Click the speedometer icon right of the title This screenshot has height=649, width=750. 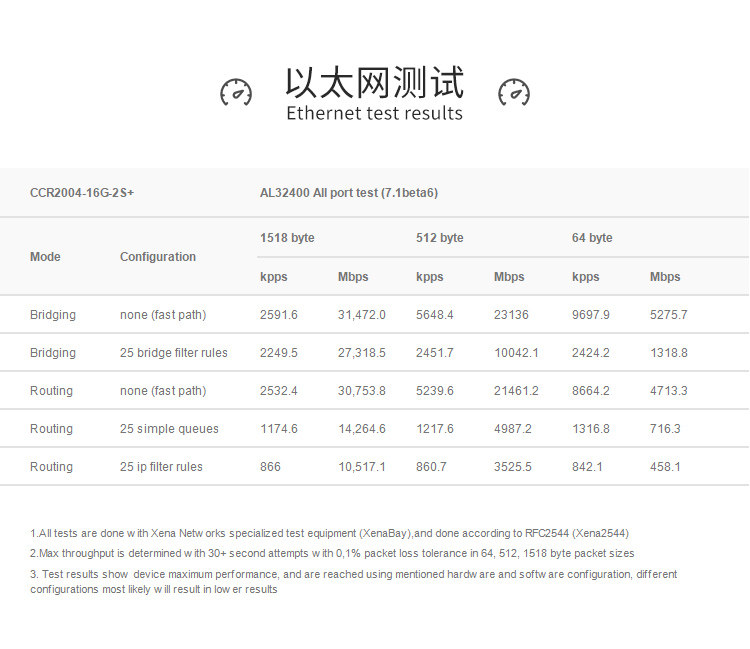(x=514, y=92)
